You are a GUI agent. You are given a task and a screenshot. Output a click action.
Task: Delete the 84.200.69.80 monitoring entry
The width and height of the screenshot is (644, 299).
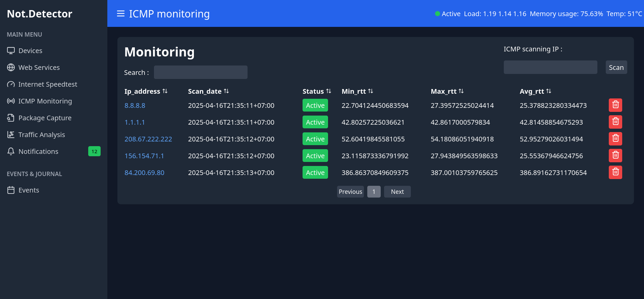615,172
